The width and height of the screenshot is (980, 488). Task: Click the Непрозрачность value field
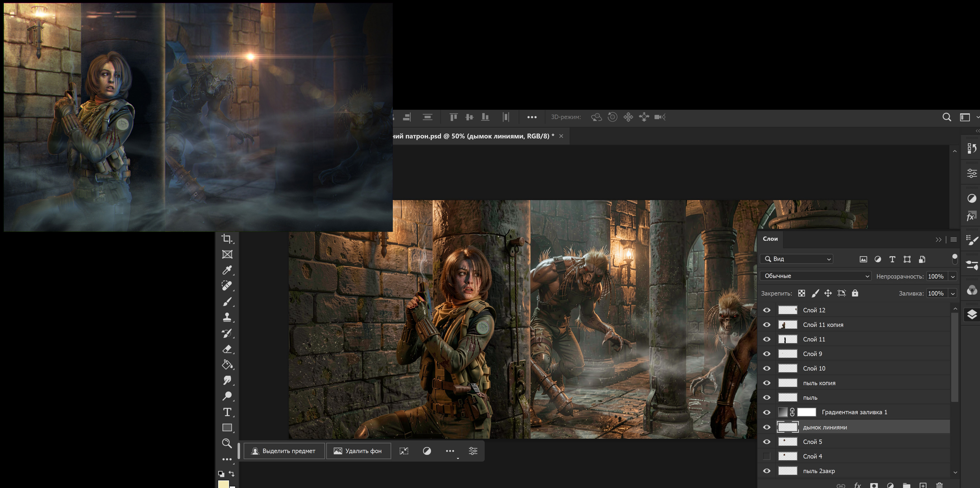click(x=937, y=276)
